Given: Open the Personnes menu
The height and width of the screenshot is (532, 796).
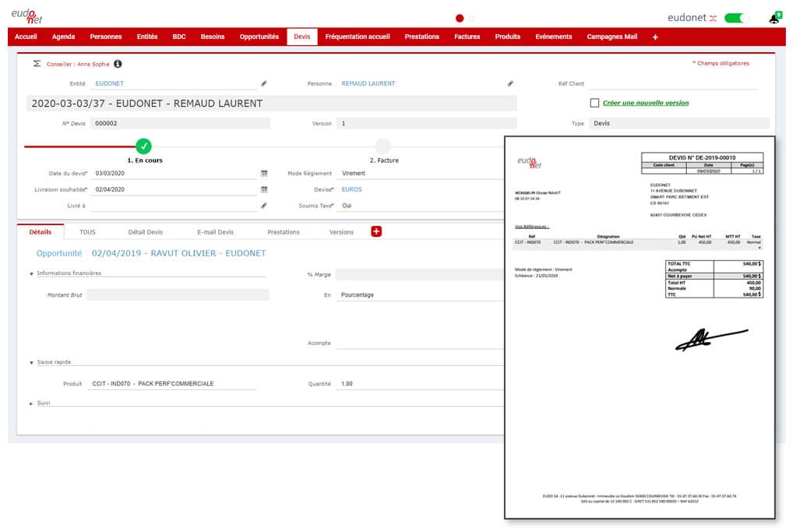Looking at the screenshot, I should tap(106, 37).
